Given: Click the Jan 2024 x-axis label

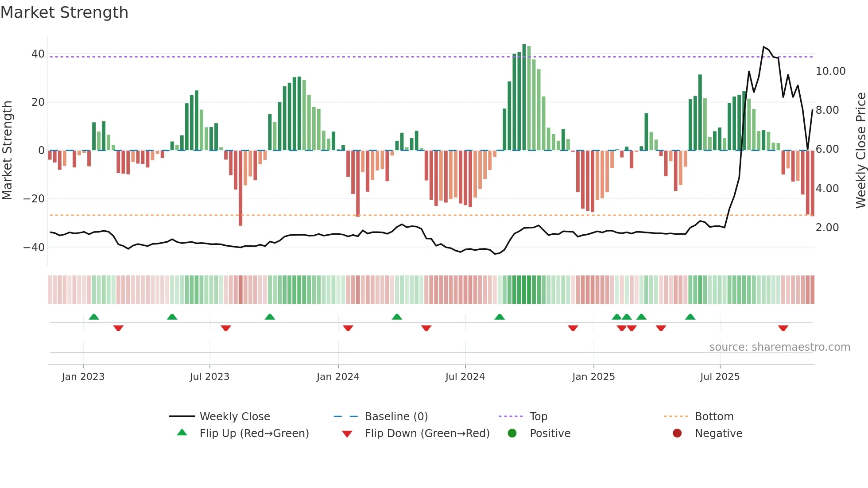Looking at the screenshot, I should click(x=338, y=376).
